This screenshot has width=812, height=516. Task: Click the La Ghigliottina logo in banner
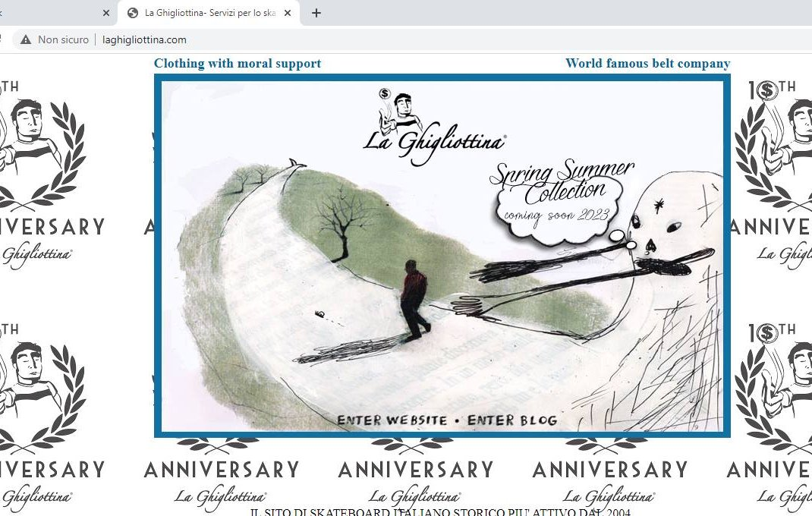[x=433, y=127]
